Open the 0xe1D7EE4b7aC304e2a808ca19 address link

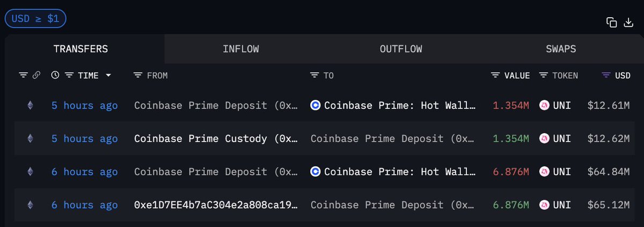216,205
